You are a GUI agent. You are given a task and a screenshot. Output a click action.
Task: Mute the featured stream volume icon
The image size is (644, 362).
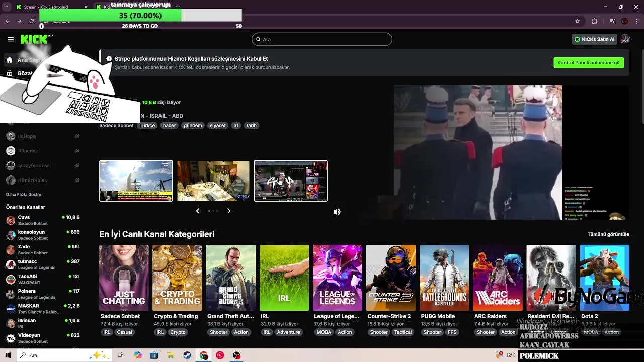tap(337, 212)
